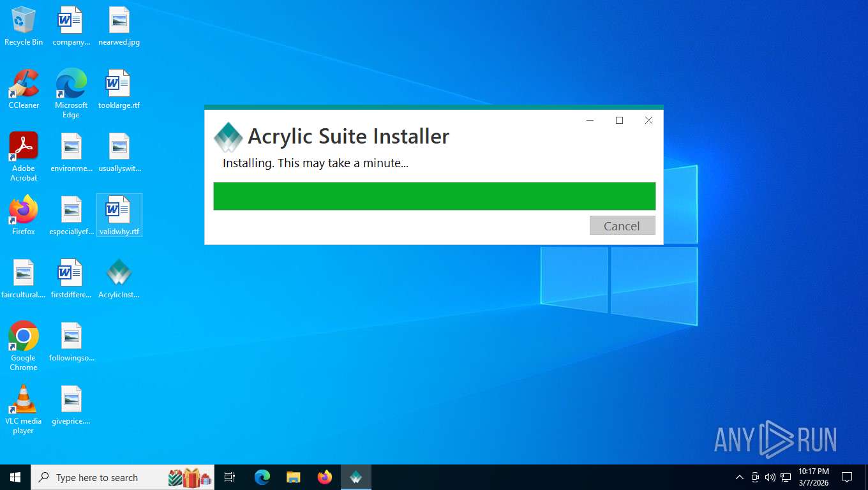This screenshot has width=868, height=490.
Task: Open File Explorer from the taskbar
Action: click(x=294, y=477)
